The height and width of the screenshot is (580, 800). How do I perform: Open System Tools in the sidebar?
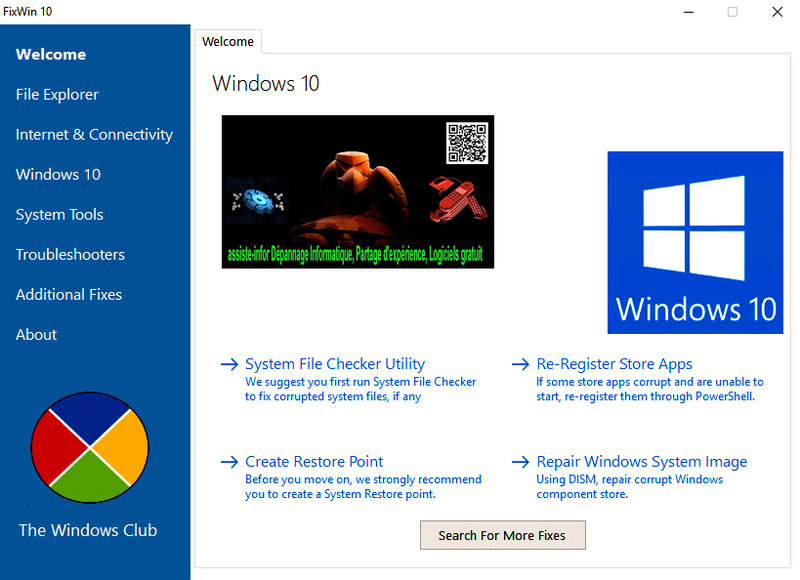point(60,215)
